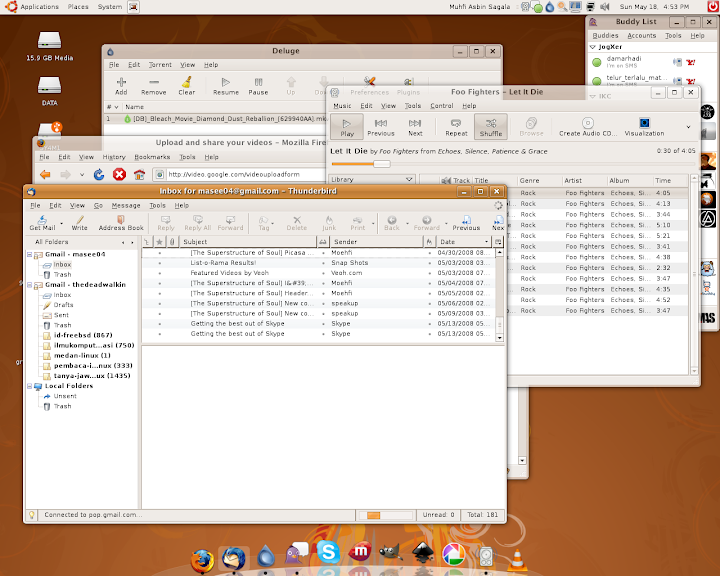Collapse Gmail - thedeadwalkin account tree
720x576 pixels.
point(29,285)
